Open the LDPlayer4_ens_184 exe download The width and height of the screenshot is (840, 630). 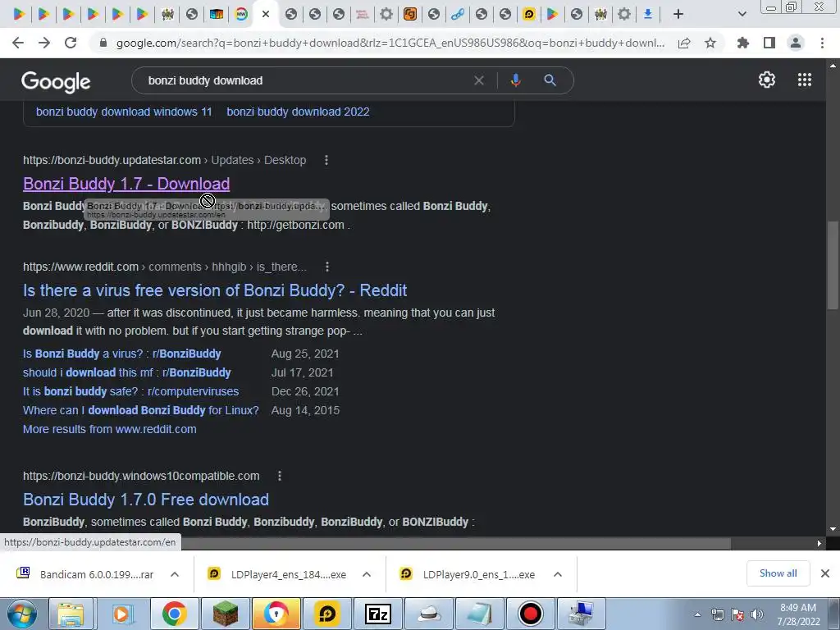(288, 574)
